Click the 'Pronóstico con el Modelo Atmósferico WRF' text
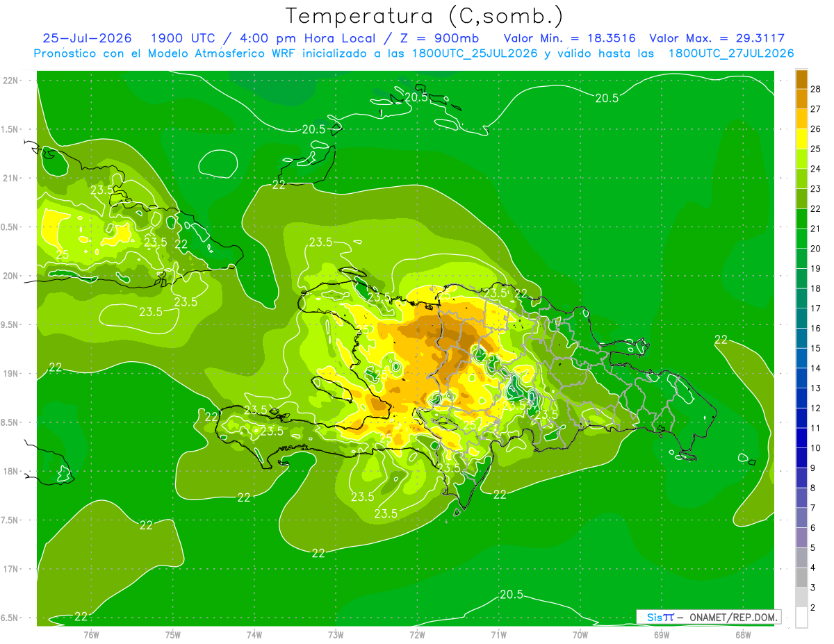 165,53
